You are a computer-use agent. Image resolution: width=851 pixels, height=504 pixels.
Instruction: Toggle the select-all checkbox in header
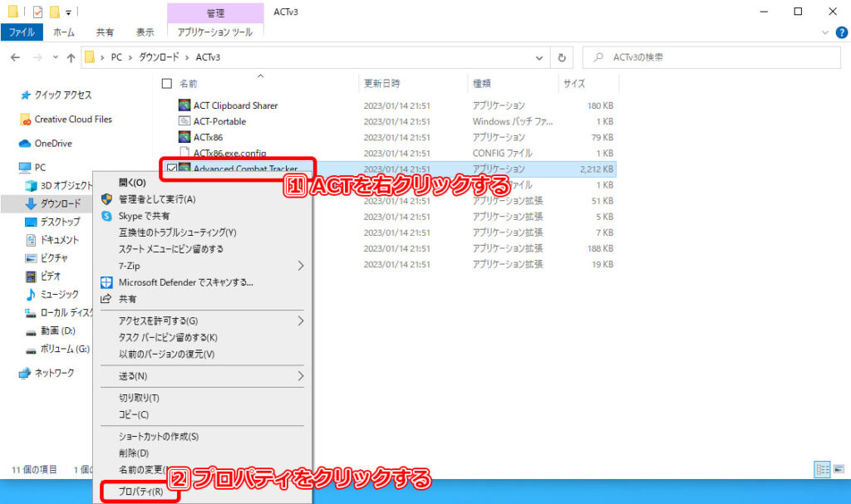(x=167, y=84)
